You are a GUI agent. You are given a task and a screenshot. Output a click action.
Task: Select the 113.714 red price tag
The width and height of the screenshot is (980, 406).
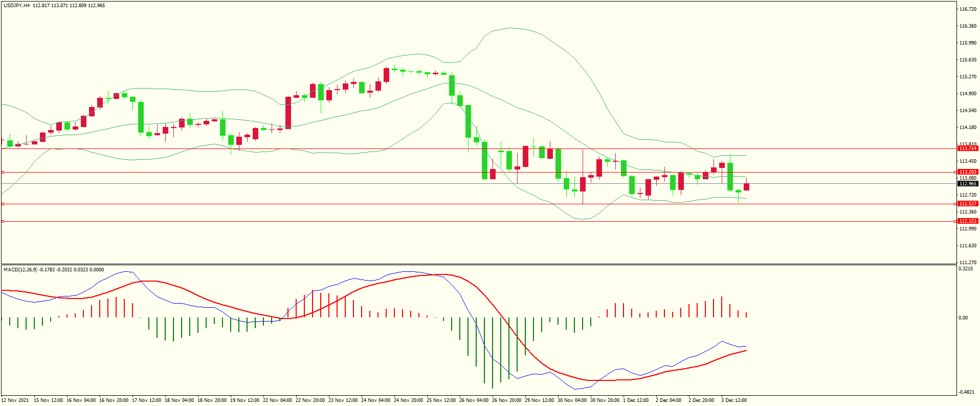coord(968,148)
